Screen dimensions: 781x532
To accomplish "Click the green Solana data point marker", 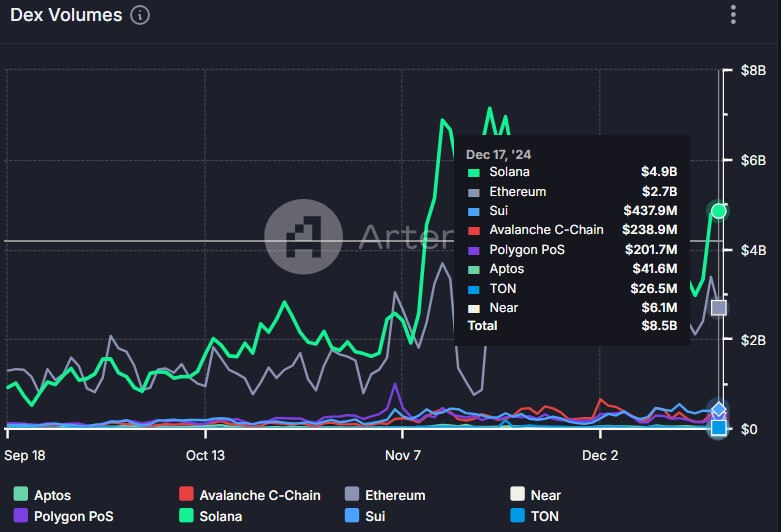I will pyautogui.click(x=718, y=211).
